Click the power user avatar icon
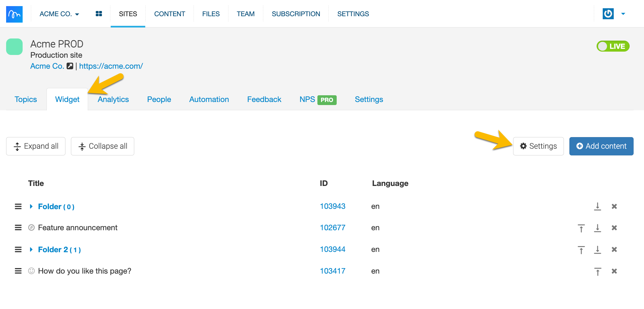 [608, 14]
